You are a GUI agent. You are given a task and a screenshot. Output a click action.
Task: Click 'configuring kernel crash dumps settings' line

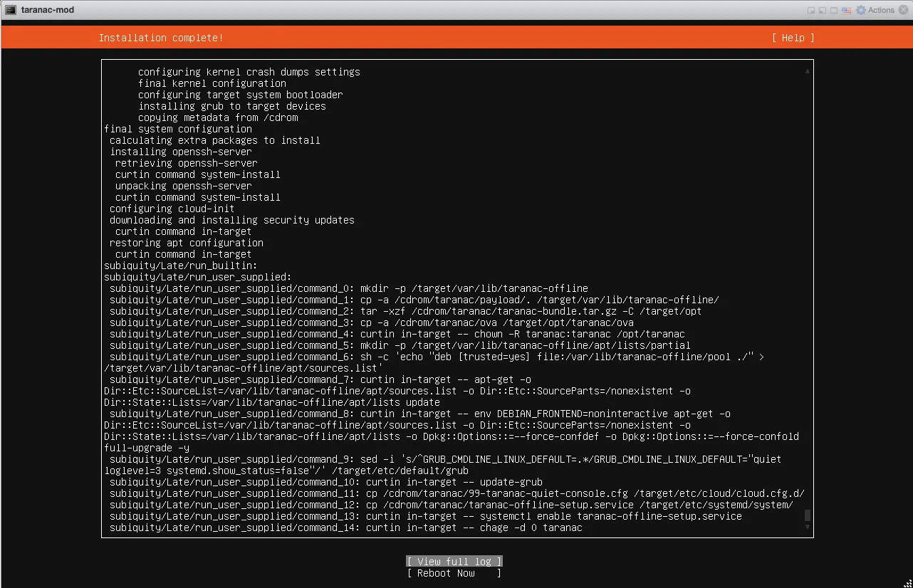coord(249,72)
